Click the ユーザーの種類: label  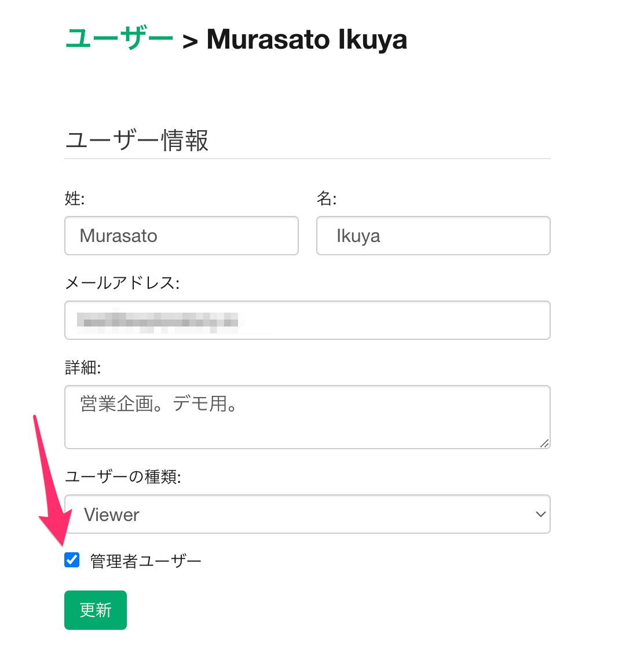[123, 477]
